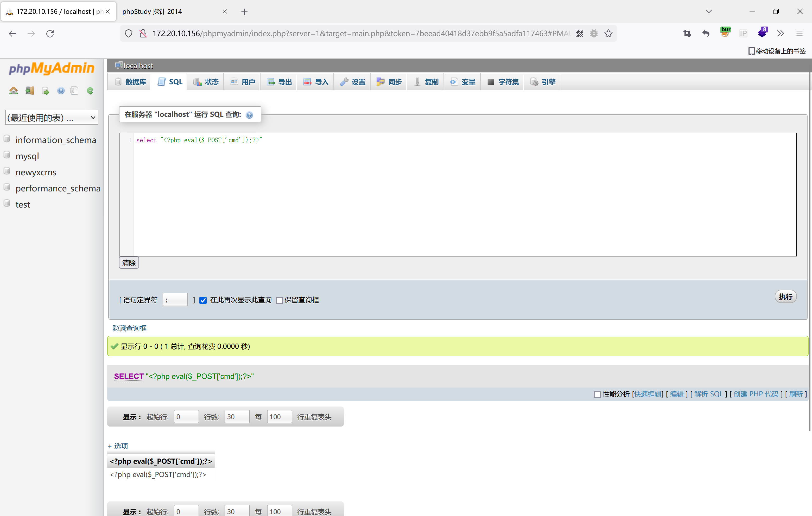Bookmark this page with star icon
Viewport: 812px width, 516px height.
pos(608,33)
